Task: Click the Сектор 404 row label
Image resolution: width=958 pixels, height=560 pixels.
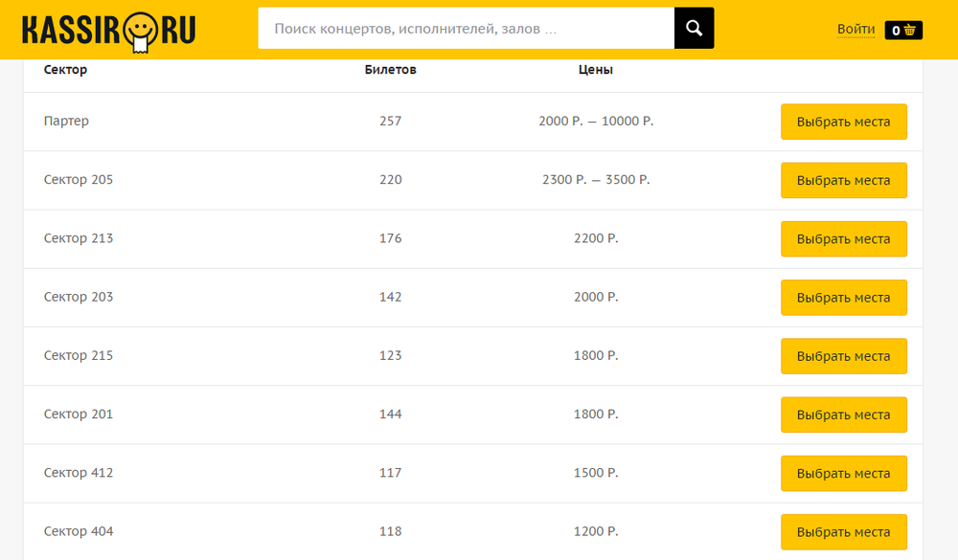Action: pos(79,531)
